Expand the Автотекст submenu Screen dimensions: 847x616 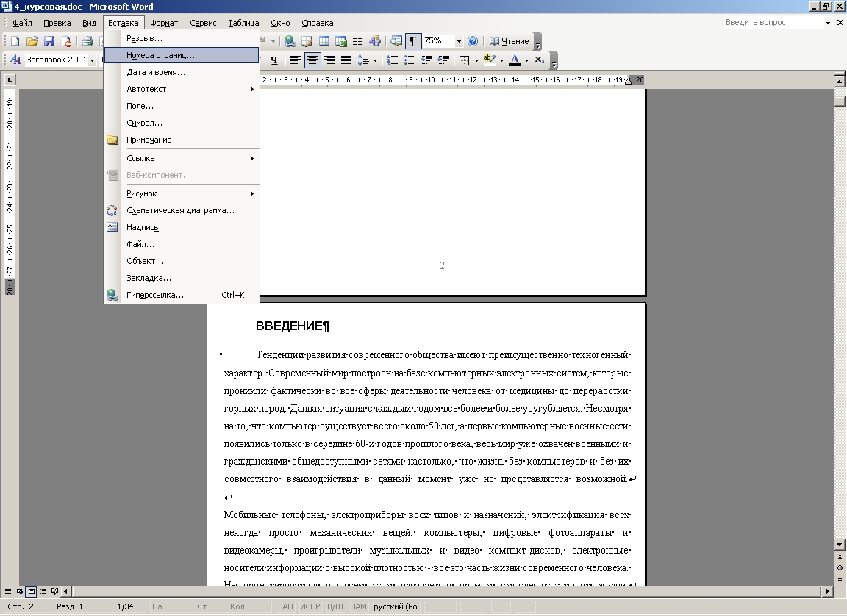182,89
